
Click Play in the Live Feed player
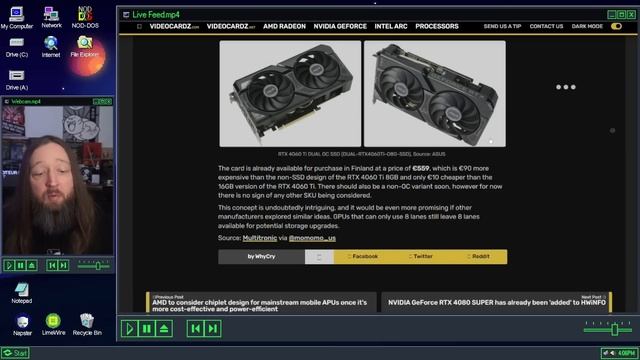[129, 329]
